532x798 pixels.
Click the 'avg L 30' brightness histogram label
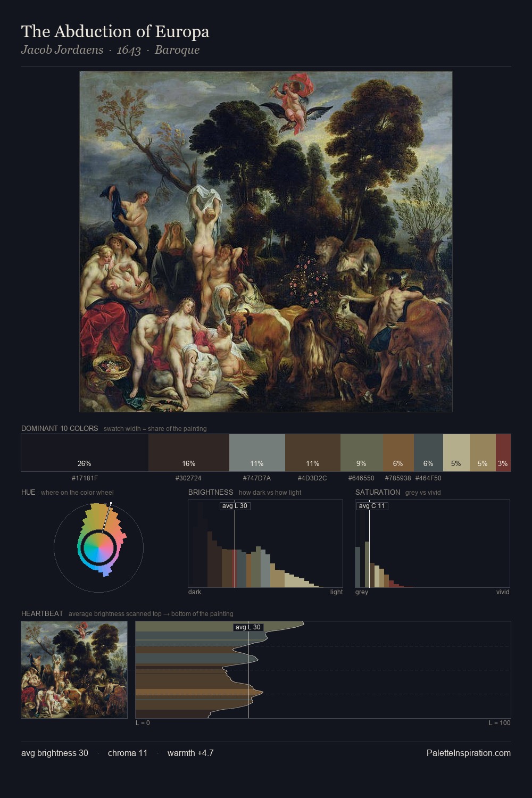pyautogui.click(x=235, y=506)
